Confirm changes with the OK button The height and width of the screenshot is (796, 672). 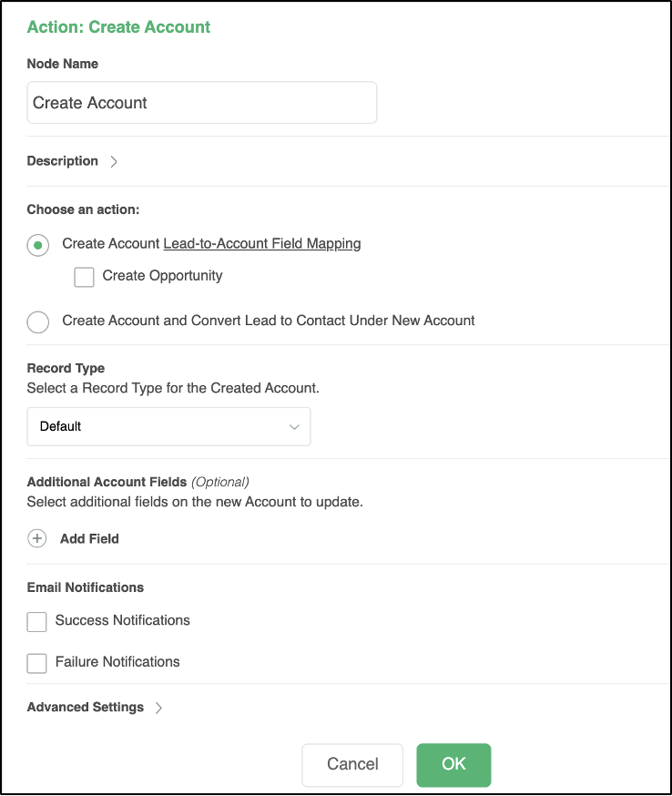453,765
